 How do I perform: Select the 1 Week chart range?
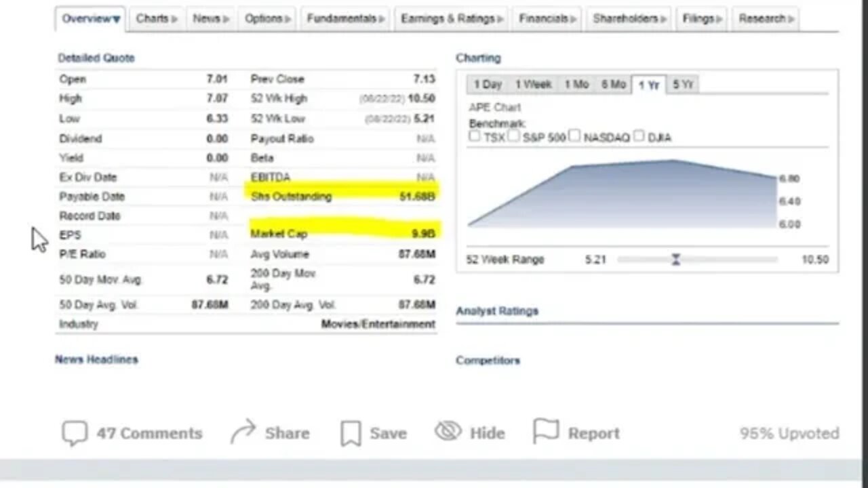click(x=533, y=85)
